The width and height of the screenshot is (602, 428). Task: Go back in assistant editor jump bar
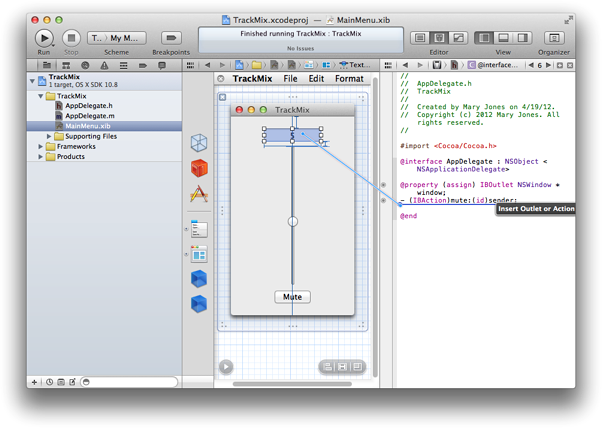click(405, 65)
